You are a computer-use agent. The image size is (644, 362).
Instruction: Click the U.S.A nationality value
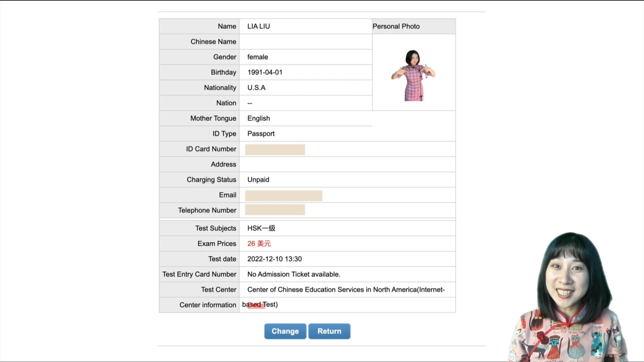coord(256,88)
